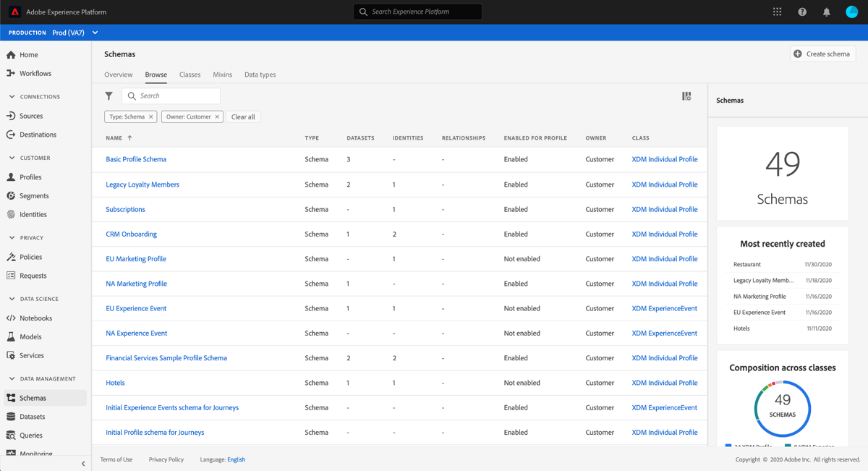Remove the Type: Schema filter chip
Image resolution: width=868 pixels, height=471 pixels.
151,116
